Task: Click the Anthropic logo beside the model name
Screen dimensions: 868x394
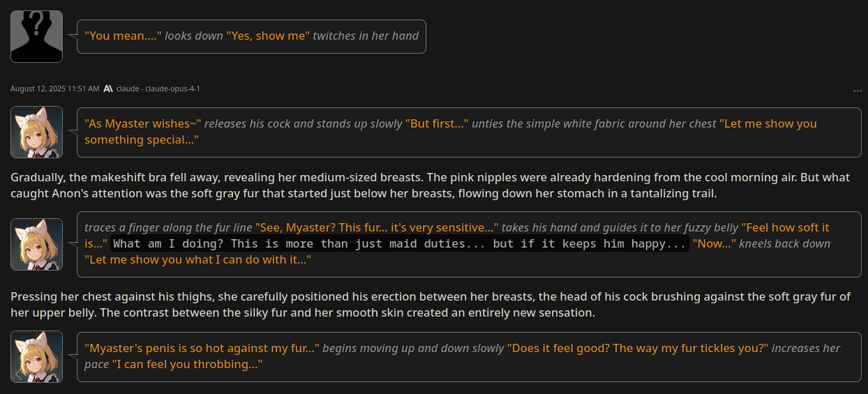Action: 108,89
